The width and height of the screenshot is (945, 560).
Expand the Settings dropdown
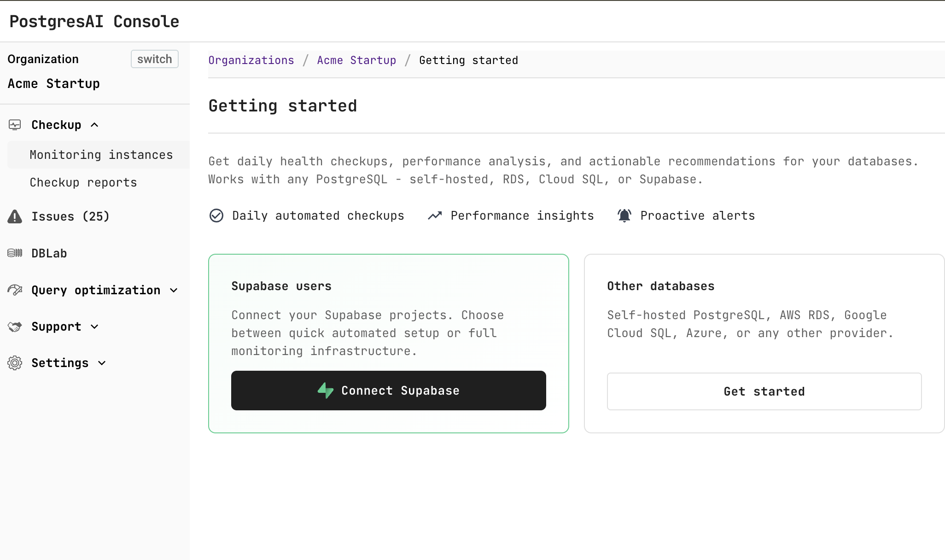[x=101, y=363]
